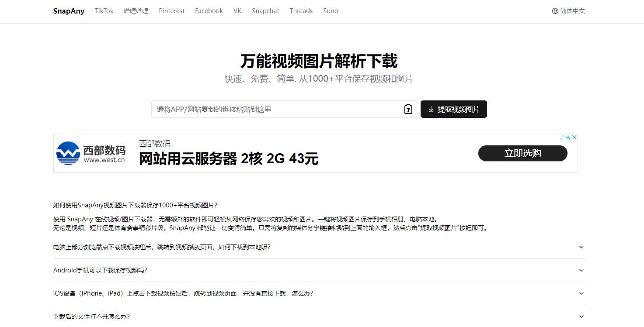This screenshot has height=327, width=644.
Task: Click the 提取视频图片 extract button
Action: pyautogui.click(x=453, y=109)
